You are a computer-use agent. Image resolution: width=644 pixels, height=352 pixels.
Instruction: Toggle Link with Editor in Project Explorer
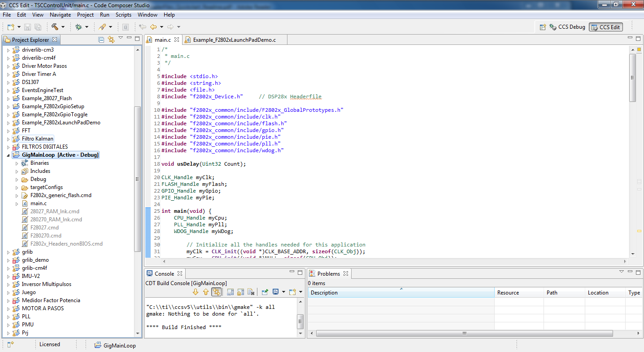point(112,40)
